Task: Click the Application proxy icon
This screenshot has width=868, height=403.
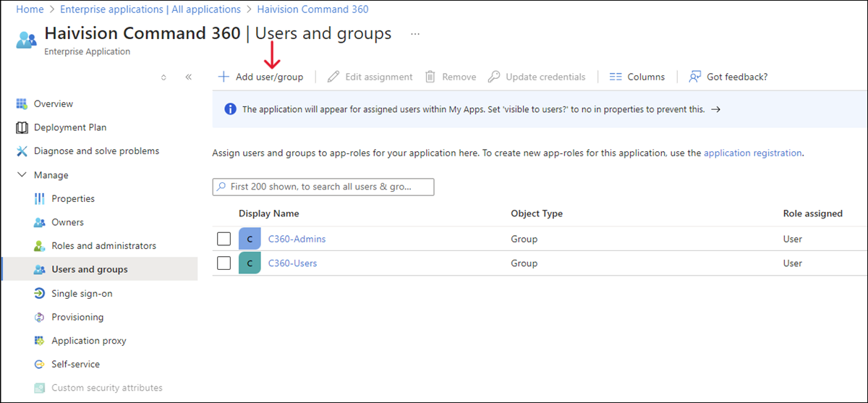Action: [x=39, y=341]
